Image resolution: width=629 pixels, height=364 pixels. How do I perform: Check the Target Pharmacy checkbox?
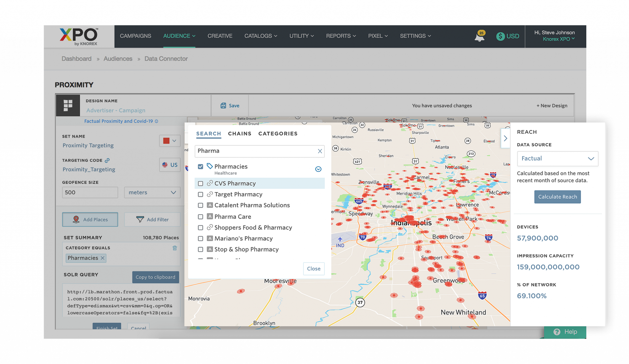click(x=201, y=194)
